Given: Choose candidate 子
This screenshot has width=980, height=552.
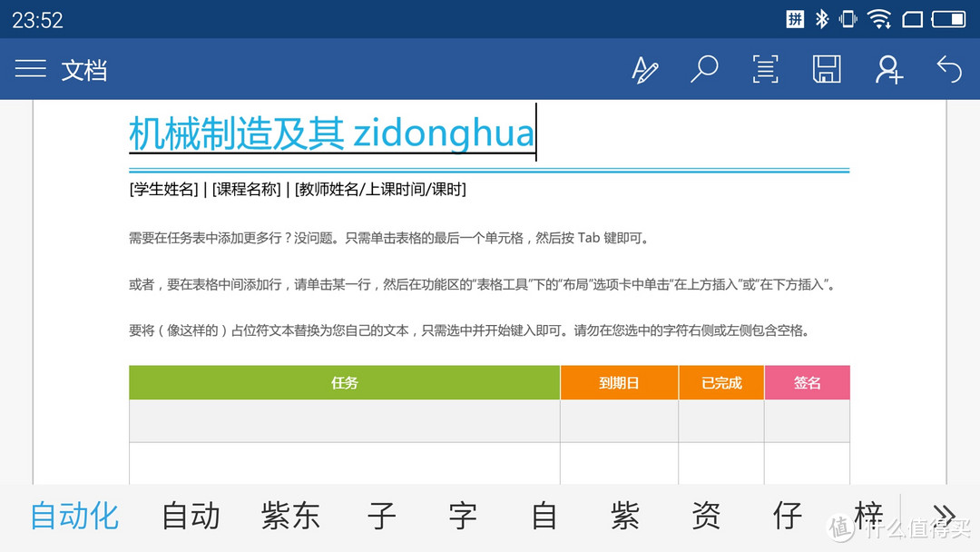Looking at the screenshot, I should (381, 517).
